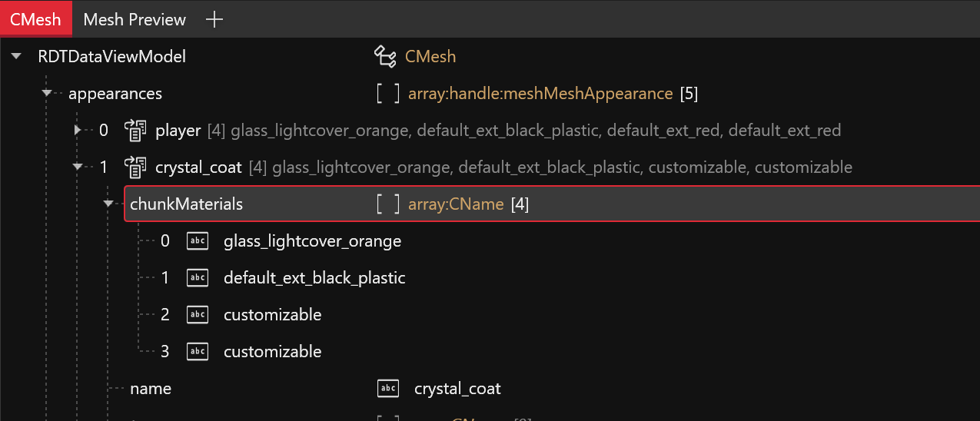This screenshot has height=421, width=980.
Task: Click the name property crystal_coat value
Action: [457, 389]
